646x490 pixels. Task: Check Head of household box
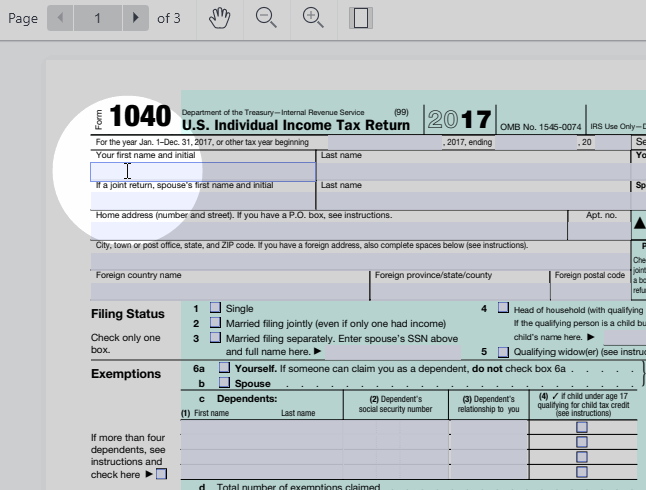(x=503, y=309)
